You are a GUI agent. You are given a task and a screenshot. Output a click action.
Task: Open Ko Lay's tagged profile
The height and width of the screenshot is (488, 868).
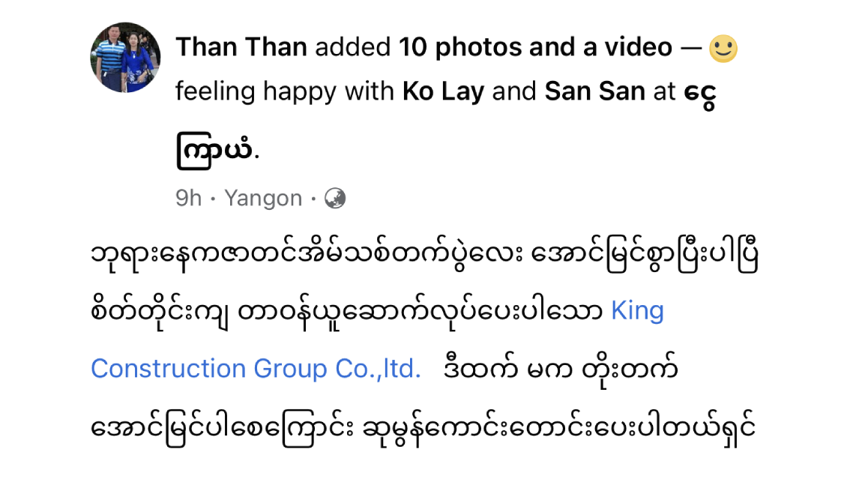coord(443,91)
